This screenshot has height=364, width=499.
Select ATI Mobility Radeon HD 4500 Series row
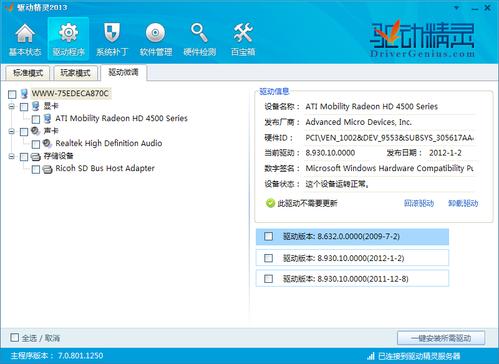(x=121, y=118)
